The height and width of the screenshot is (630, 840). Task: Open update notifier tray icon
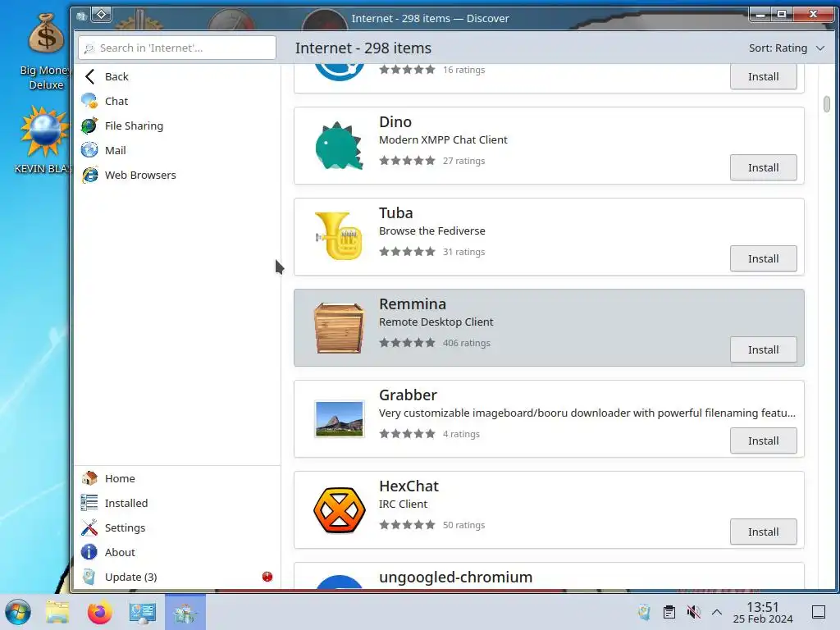coord(644,612)
